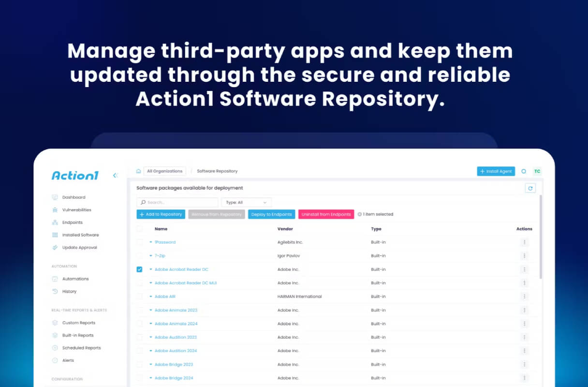Expand the 7-Zip package row arrow
The height and width of the screenshot is (387, 588).
[151, 256]
